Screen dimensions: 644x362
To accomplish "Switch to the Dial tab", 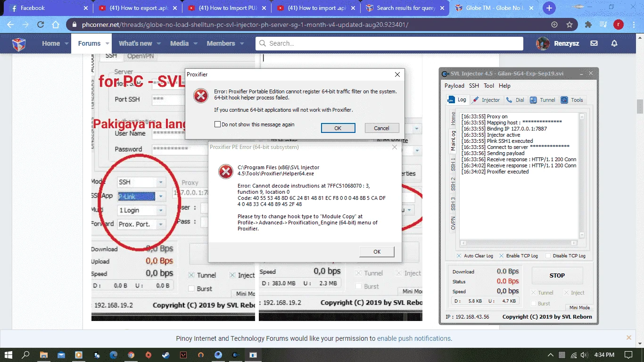I will pos(515,100).
